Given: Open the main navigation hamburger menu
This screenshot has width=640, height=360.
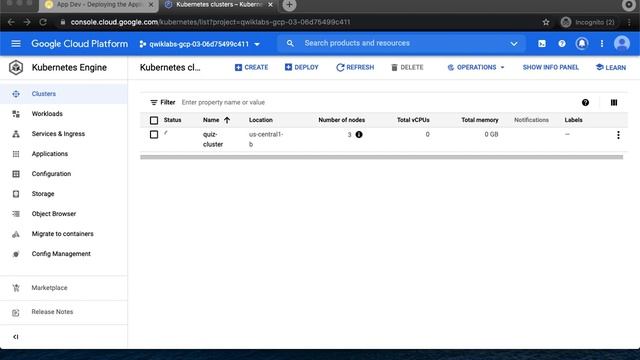Looking at the screenshot, I should [x=16, y=43].
